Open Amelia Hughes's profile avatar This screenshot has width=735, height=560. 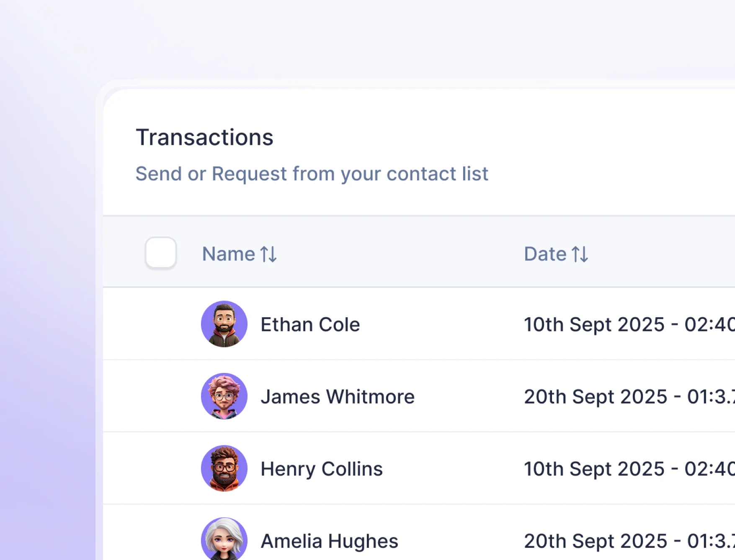point(224,539)
